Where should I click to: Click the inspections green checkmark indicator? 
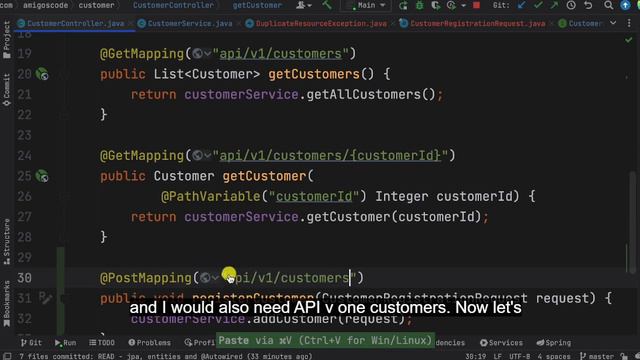pyautogui.click(x=629, y=40)
